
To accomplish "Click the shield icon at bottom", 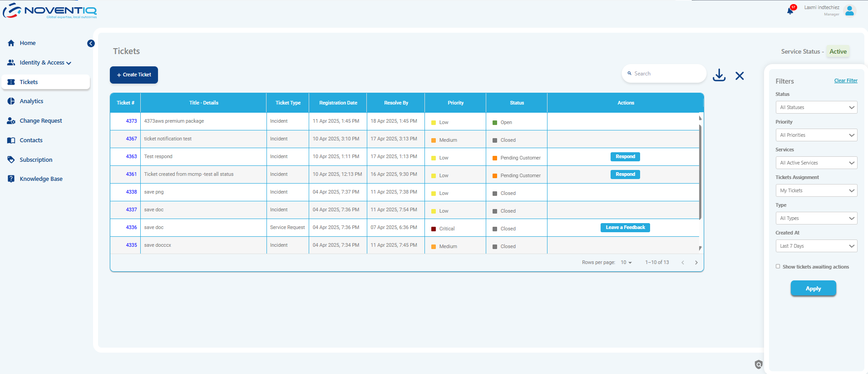I will click(x=759, y=364).
